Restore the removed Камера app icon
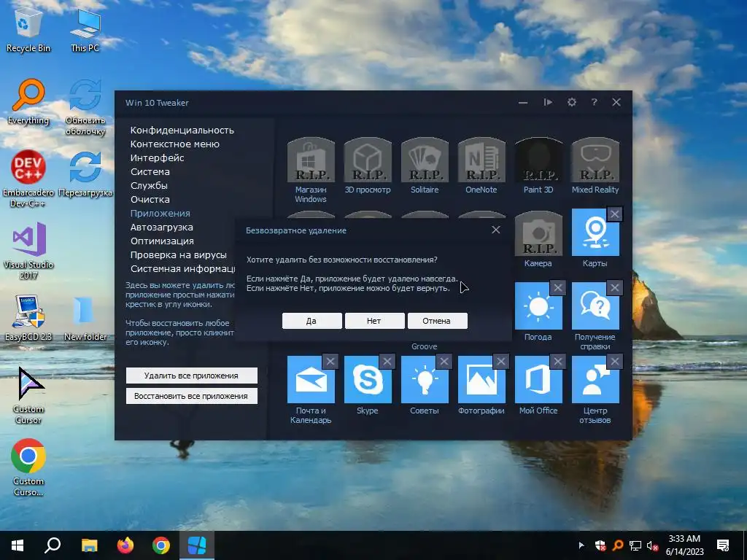Screen dimensions: 747x560 pyautogui.click(x=538, y=233)
